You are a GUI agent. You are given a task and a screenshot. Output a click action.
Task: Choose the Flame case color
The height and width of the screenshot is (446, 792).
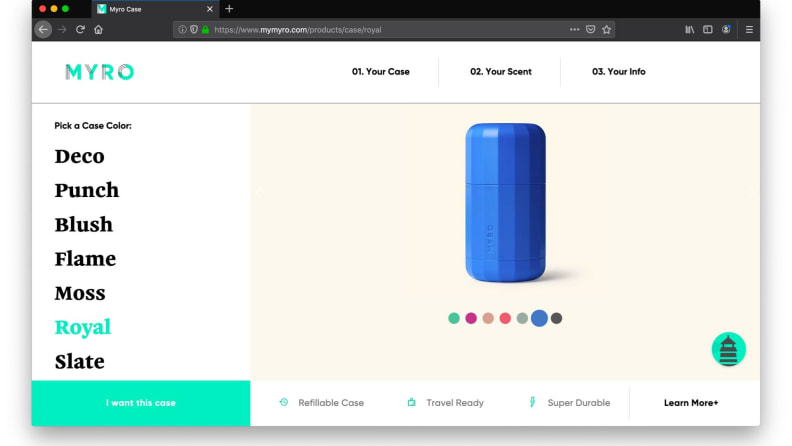[85, 259]
